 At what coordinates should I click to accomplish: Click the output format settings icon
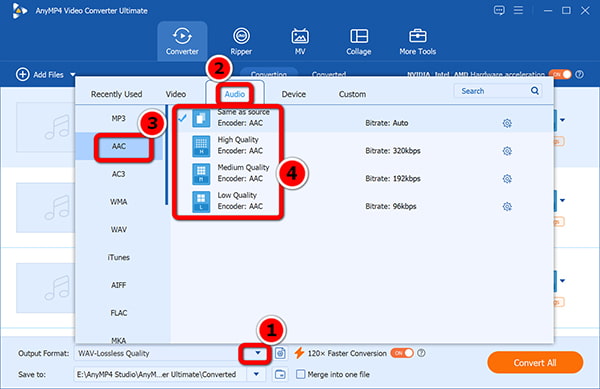pyautogui.click(x=280, y=353)
